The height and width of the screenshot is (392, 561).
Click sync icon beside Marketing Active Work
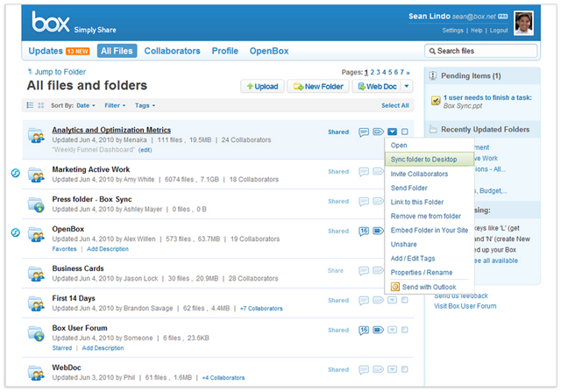(16, 174)
